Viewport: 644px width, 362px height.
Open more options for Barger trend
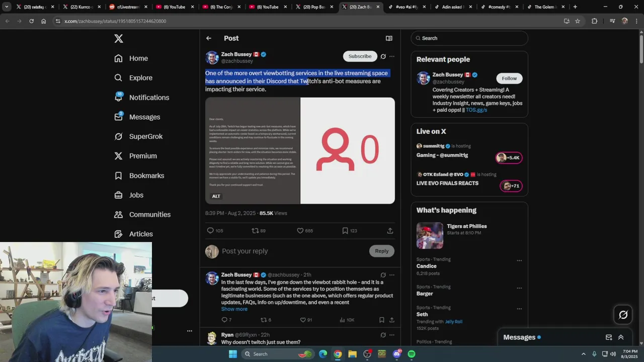pyautogui.click(x=519, y=288)
